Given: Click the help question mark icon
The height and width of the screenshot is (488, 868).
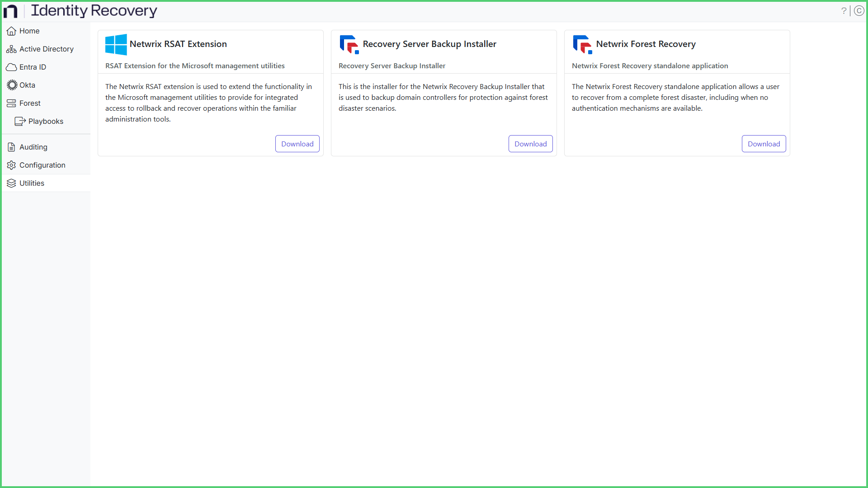Looking at the screenshot, I should click(844, 11).
